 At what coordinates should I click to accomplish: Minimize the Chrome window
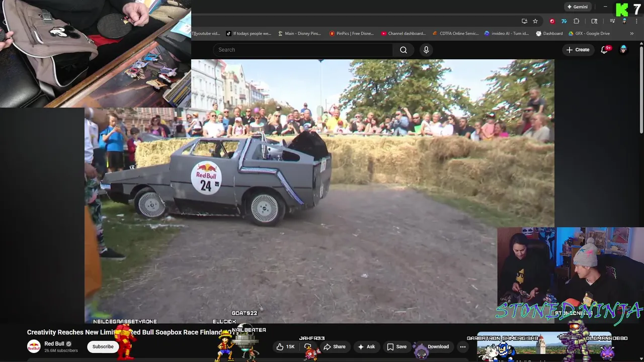tap(605, 7)
